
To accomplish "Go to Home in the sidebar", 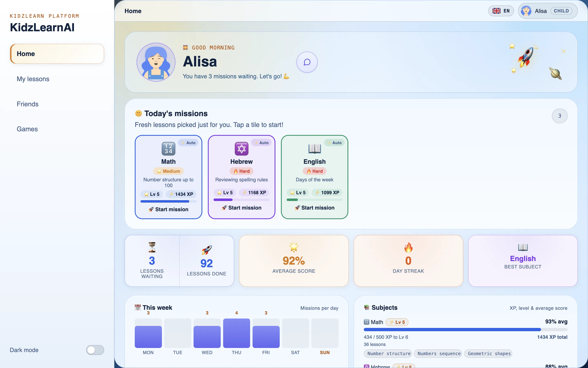I will [x=57, y=54].
